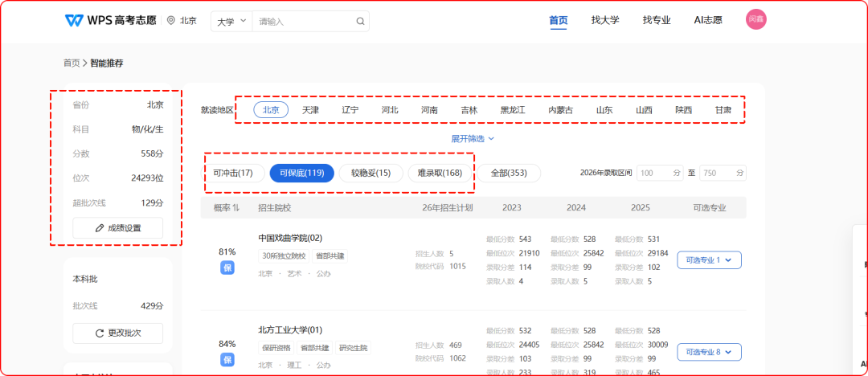Choose 吉林 as study region

(x=469, y=110)
